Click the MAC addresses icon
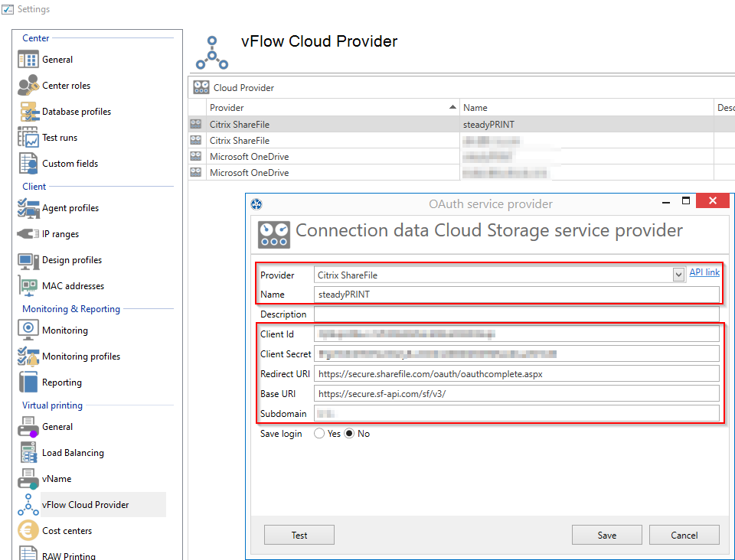The image size is (735, 560). [28, 285]
